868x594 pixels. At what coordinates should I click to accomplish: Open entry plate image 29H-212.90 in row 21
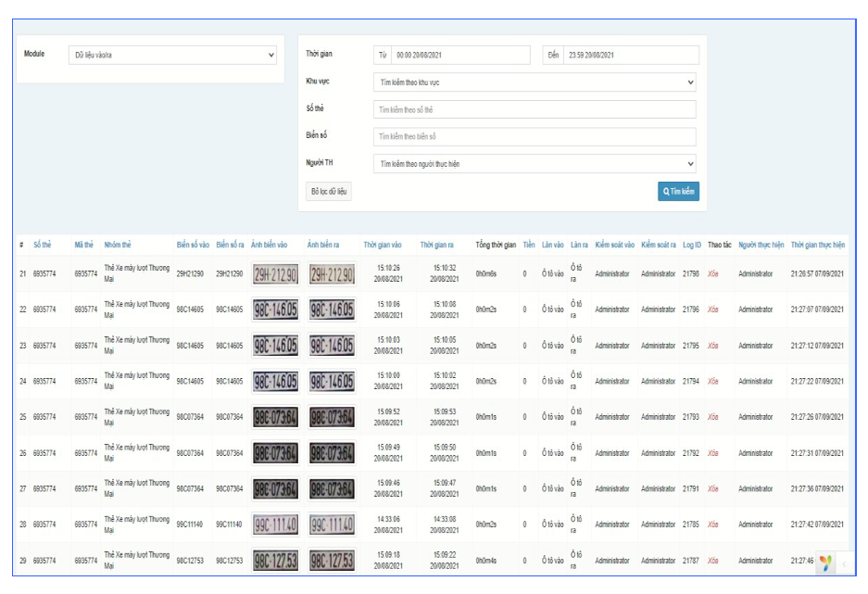pos(274,275)
